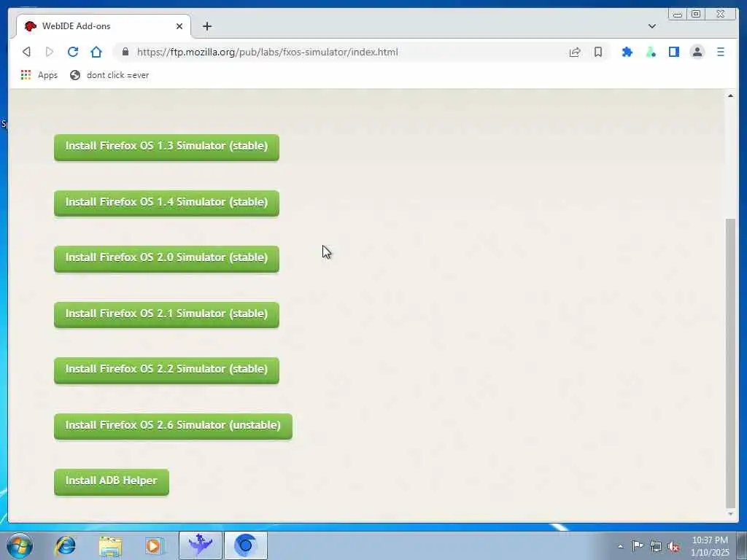Go back to the previous page
This screenshot has width=747, height=560.
pyautogui.click(x=27, y=52)
